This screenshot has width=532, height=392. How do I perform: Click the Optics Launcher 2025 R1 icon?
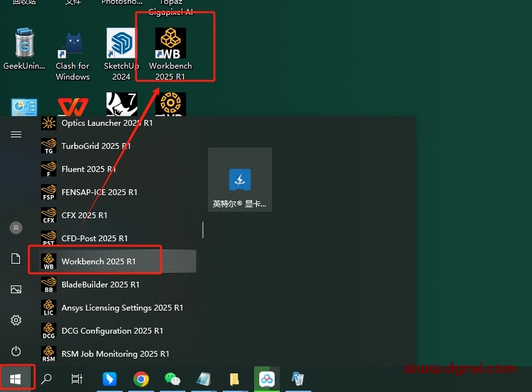pos(49,123)
